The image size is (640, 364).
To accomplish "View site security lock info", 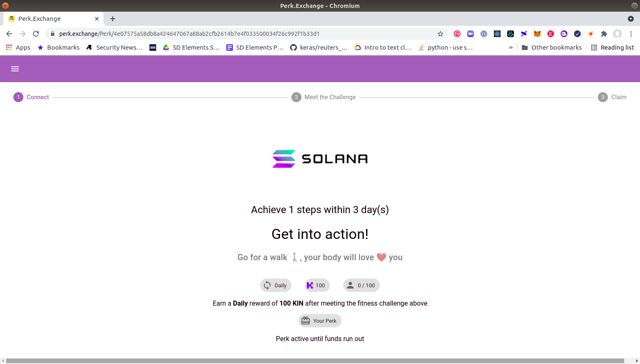I will pyautogui.click(x=53, y=34).
